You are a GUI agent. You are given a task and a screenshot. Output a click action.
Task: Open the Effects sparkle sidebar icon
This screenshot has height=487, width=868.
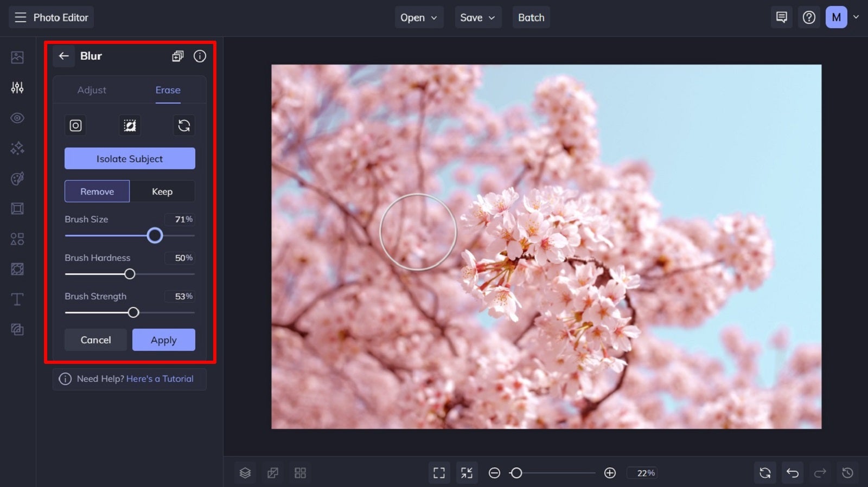tap(17, 148)
